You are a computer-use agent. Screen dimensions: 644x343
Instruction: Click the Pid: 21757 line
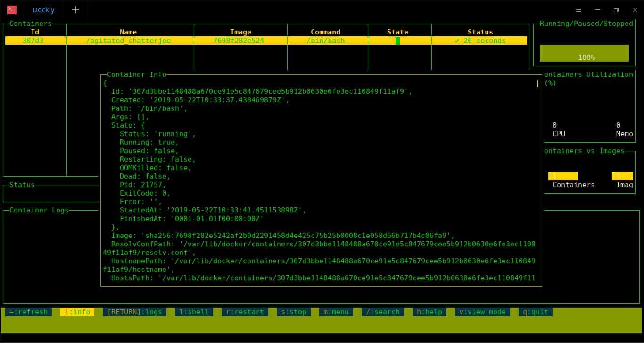click(x=142, y=185)
